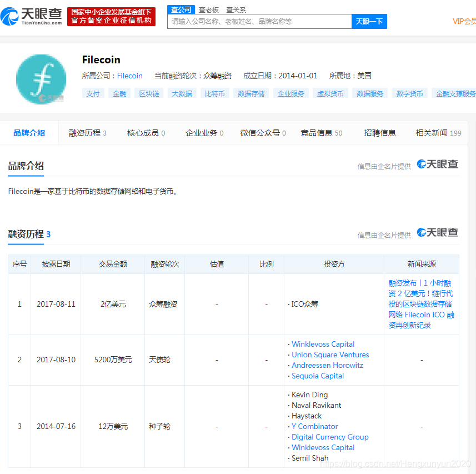
Task: Click the 所属公司 Filecoin link
Action: (129, 76)
